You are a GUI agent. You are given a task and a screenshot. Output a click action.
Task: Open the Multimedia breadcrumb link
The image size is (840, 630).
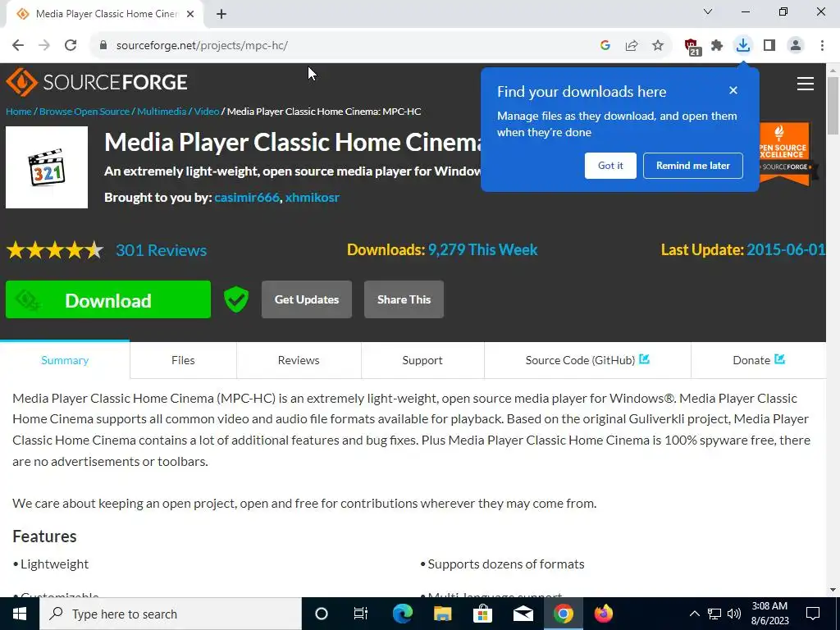162,112
